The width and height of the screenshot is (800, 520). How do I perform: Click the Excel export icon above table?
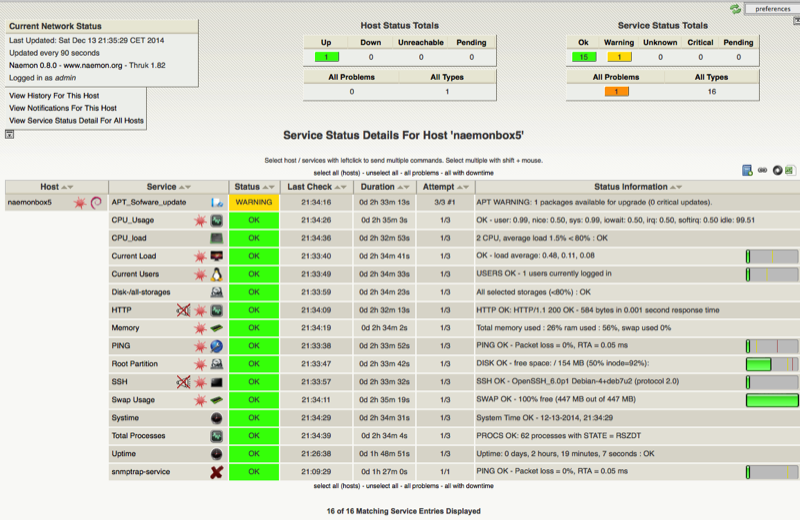[790, 170]
